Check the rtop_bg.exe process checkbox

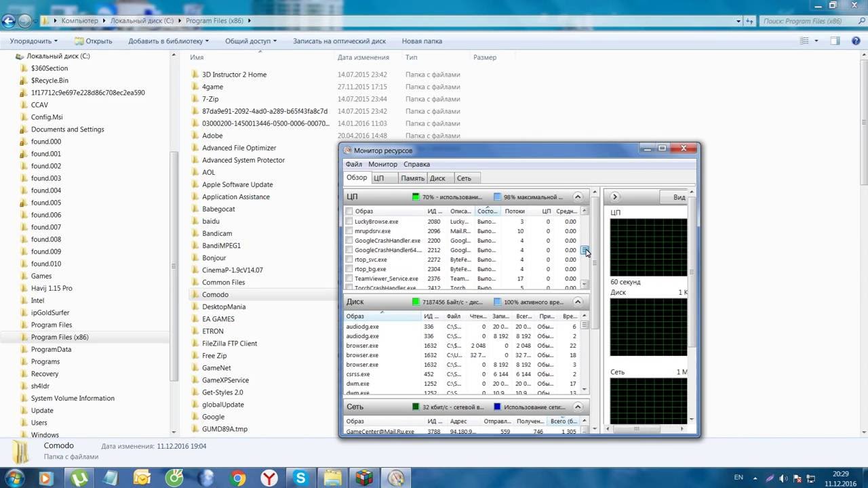[x=349, y=269]
